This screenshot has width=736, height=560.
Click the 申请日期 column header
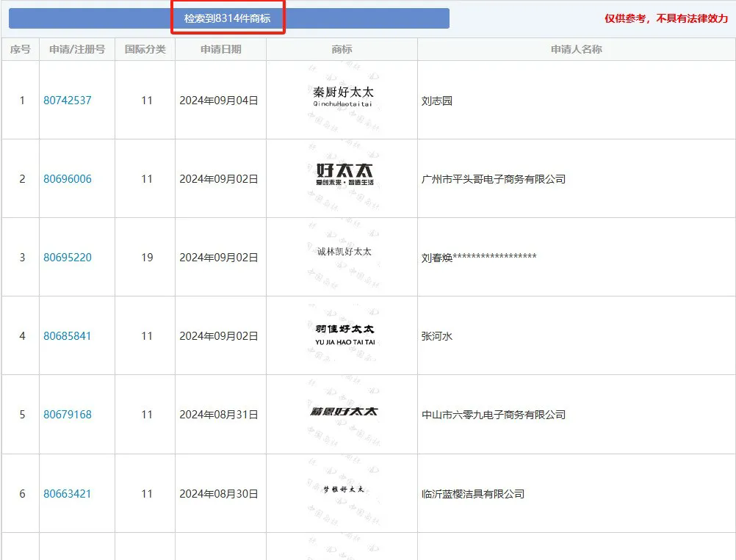click(220, 49)
